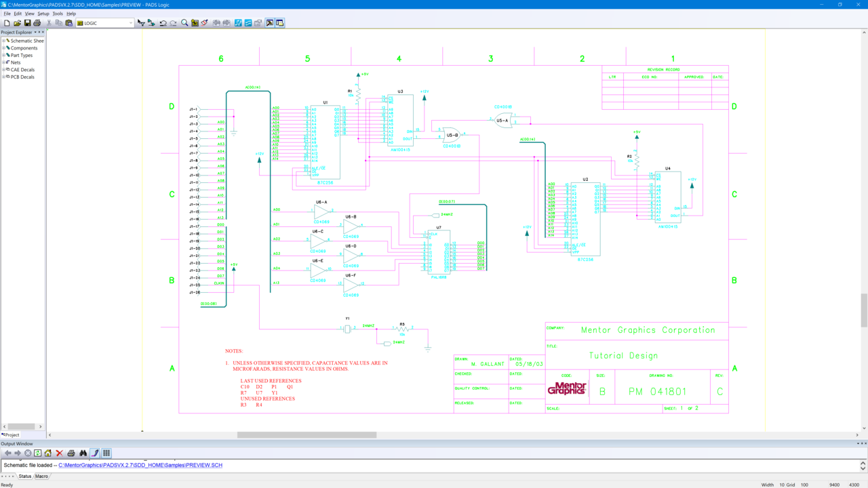The image size is (868, 488).
Task: Open the View menu
Action: (30, 14)
